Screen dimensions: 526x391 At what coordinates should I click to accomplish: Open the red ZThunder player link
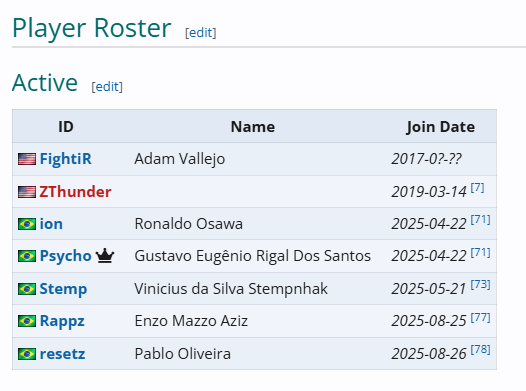point(75,191)
